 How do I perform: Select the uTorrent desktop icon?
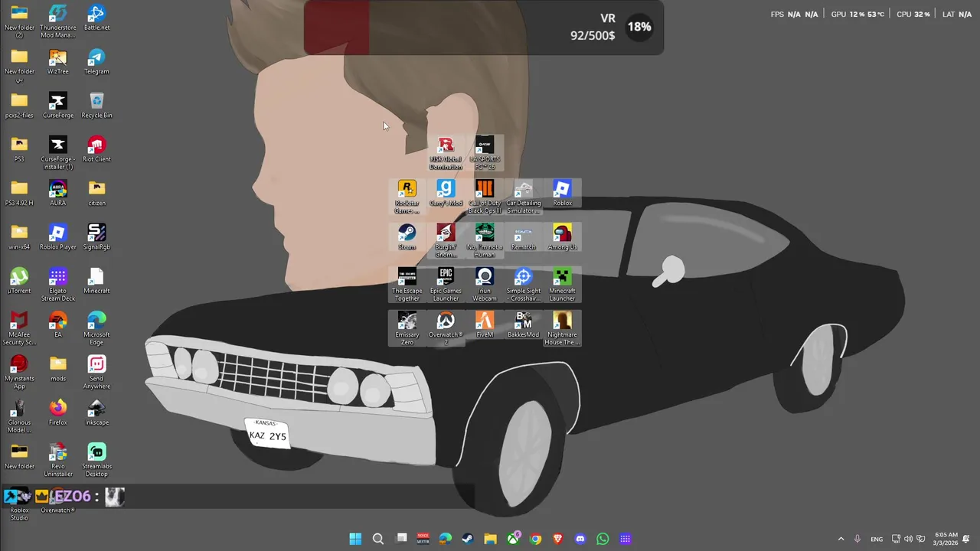point(19,282)
